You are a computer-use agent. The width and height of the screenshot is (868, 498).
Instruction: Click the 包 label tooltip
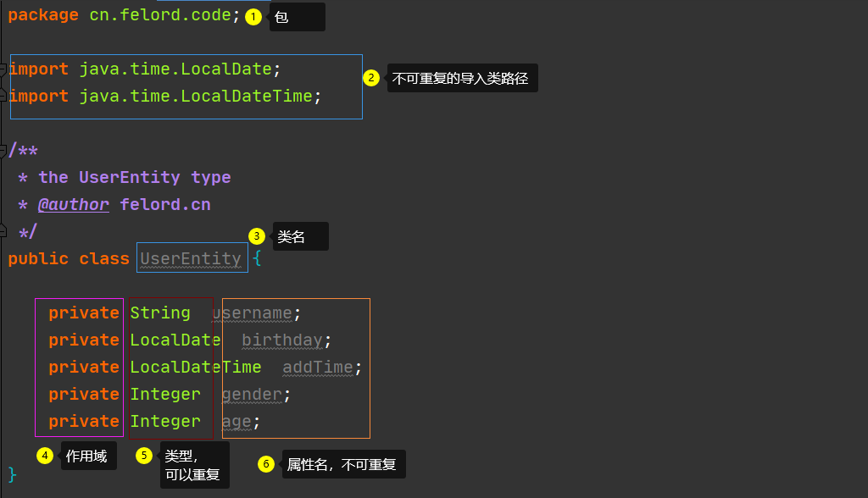[297, 17]
